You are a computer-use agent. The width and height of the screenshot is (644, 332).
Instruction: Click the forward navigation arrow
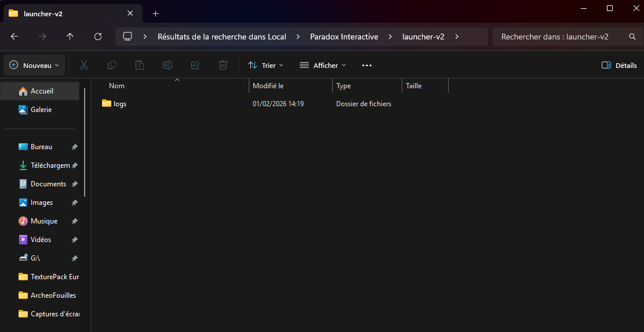[42, 37]
